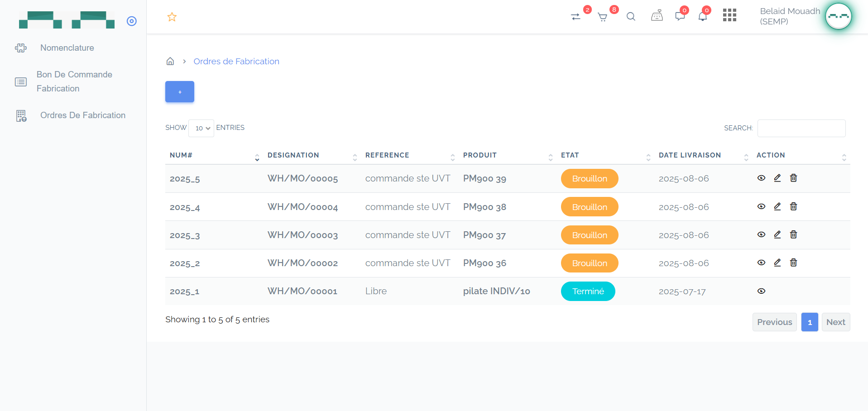Delete order 2025_2 with trash icon
Image resolution: width=868 pixels, height=411 pixels.
tap(793, 263)
